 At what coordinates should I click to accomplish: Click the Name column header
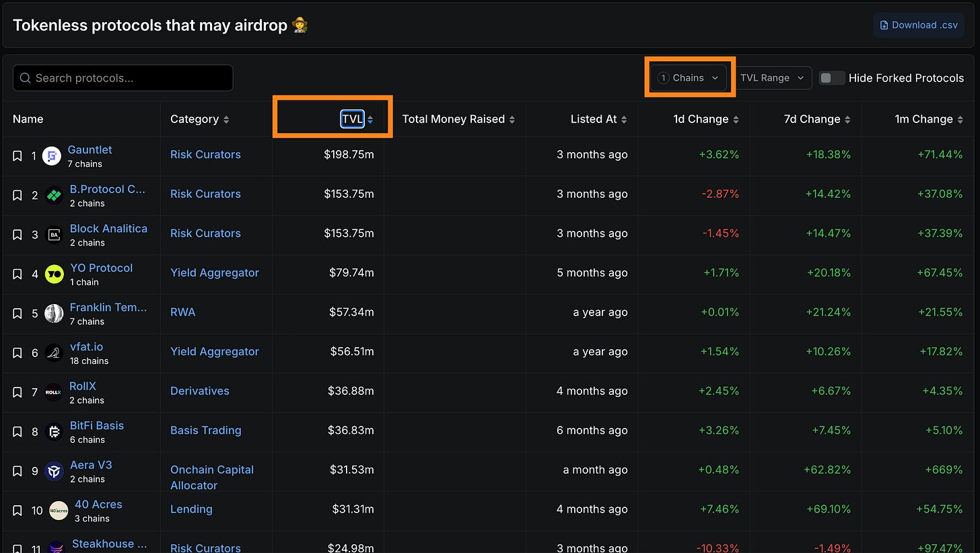[28, 119]
